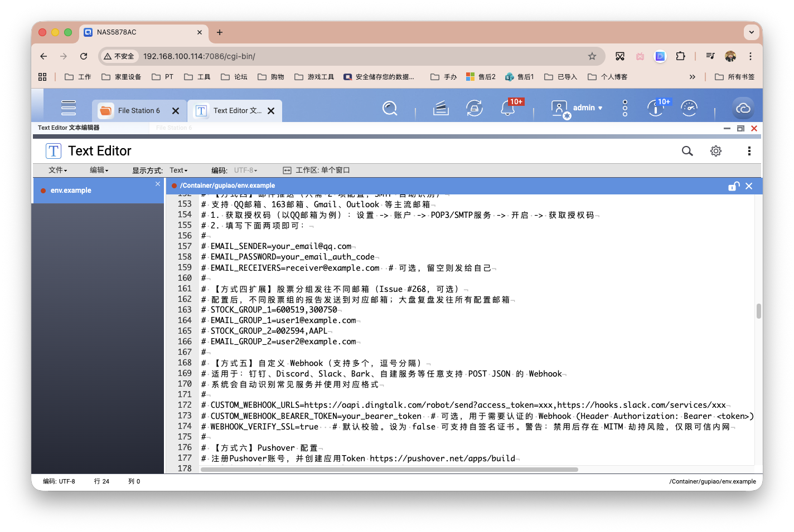
Task: Open the 文件 menu
Action: pyautogui.click(x=57, y=170)
